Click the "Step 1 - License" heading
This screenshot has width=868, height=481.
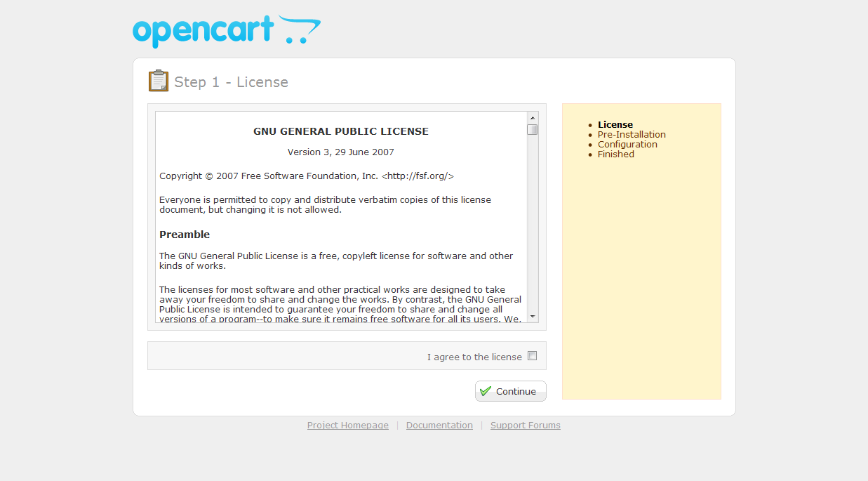[231, 82]
